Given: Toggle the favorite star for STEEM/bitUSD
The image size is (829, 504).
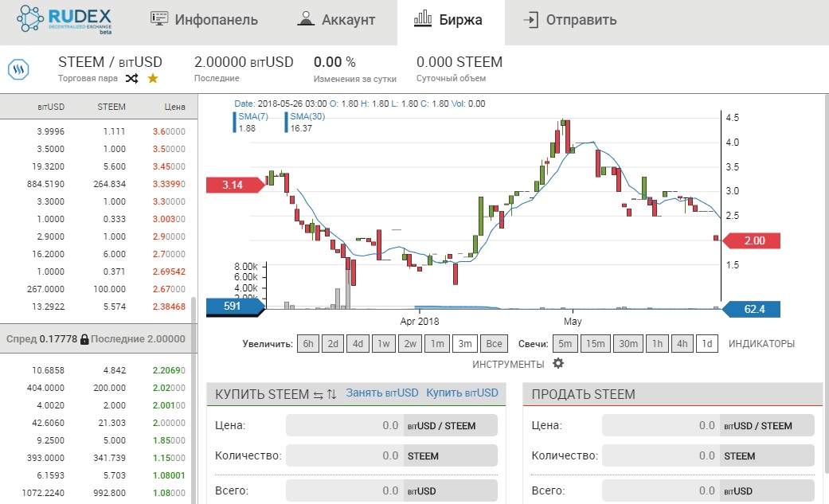Looking at the screenshot, I should pos(153,78).
